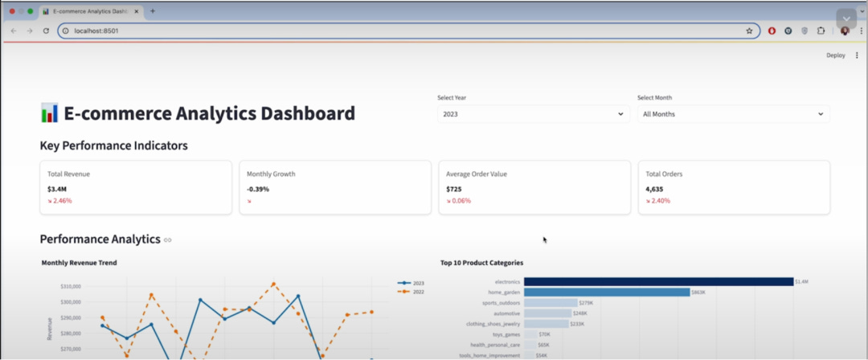Click the "-0.39%" monthly growth value

pyautogui.click(x=258, y=189)
